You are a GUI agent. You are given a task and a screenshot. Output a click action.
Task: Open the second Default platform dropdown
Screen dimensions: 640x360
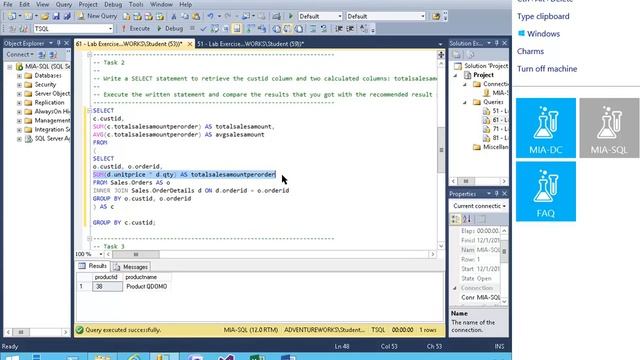422,16
